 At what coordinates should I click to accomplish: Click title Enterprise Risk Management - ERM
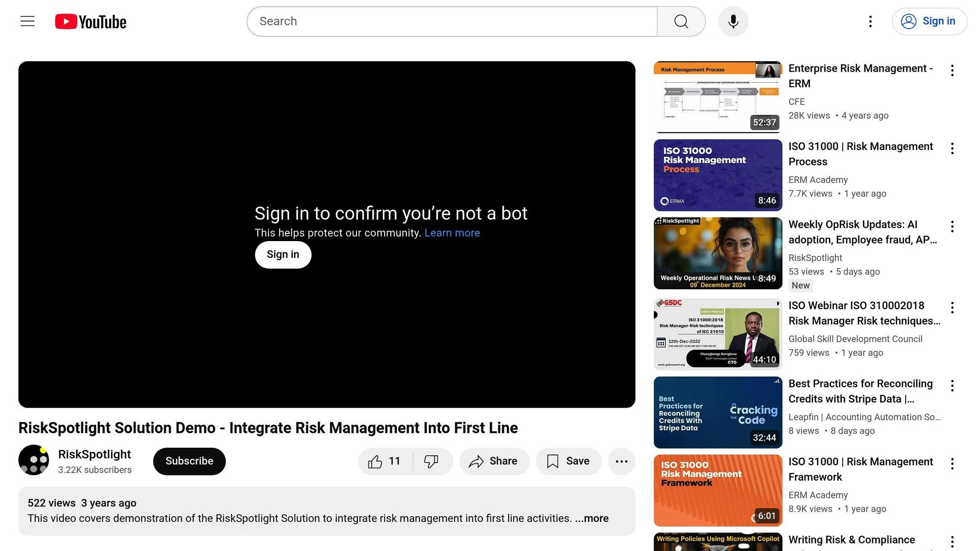(860, 76)
